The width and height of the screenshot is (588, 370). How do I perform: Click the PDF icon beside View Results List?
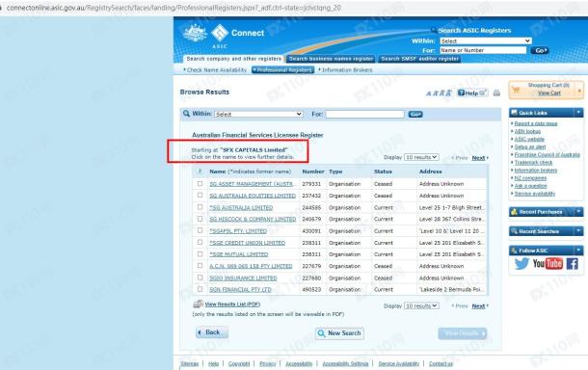coord(198,304)
